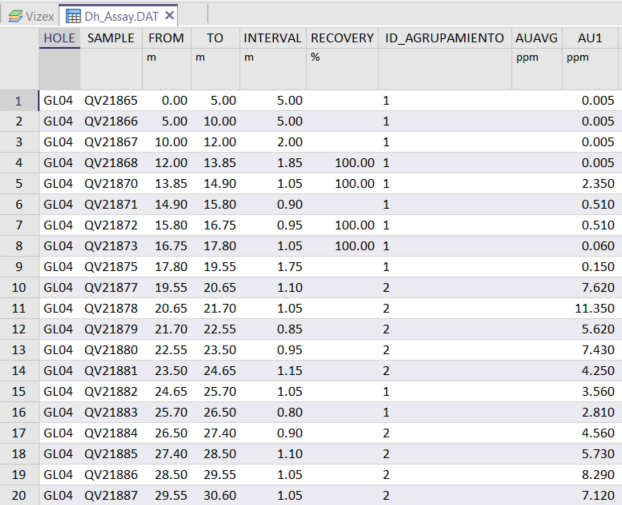Click the table icon on Dh_Assay.DAT tab
The image size is (622, 505).
click(x=72, y=16)
